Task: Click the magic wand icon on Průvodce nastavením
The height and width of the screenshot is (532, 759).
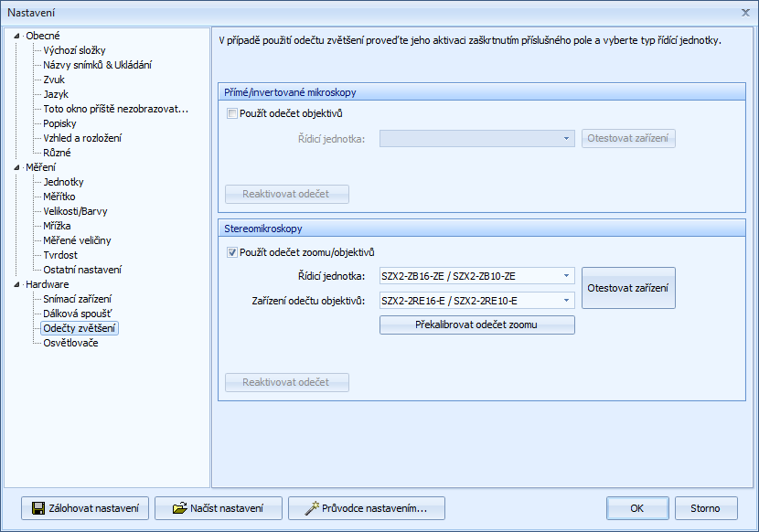Action: coord(312,508)
